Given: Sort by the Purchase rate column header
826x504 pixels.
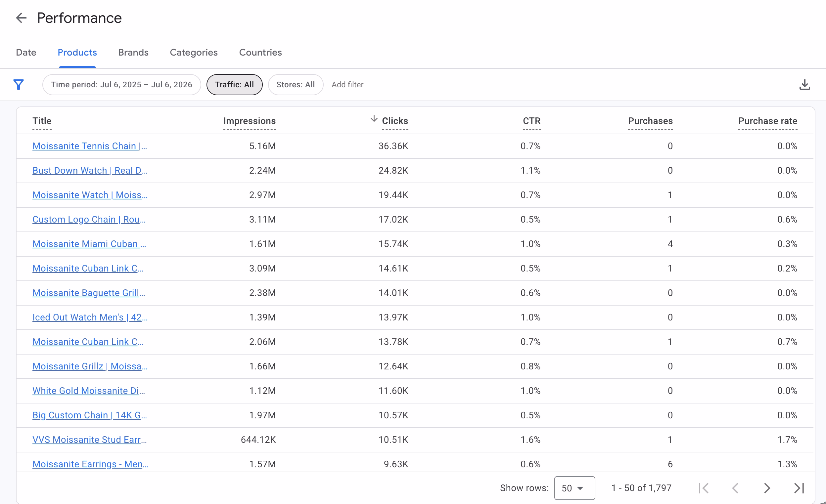Looking at the screenshot, I should tap(768, 121).
